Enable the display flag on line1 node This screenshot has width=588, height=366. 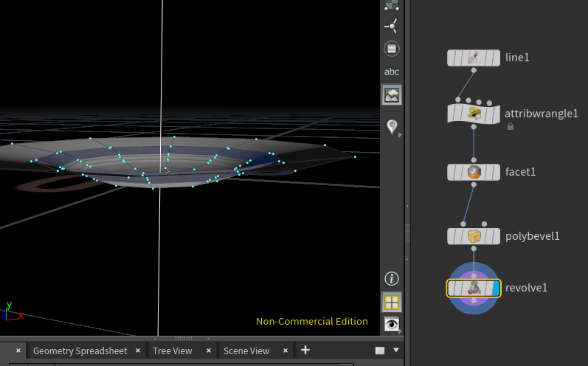495,58
